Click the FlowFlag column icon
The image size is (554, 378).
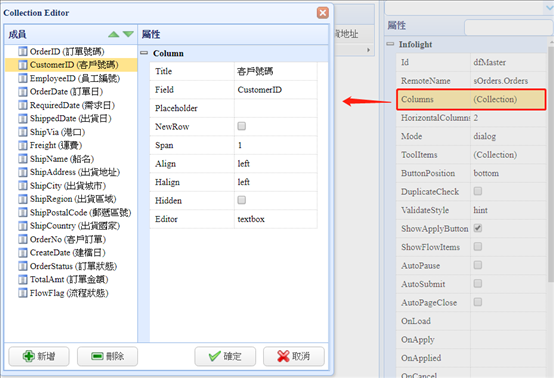[x=23, y=293]
